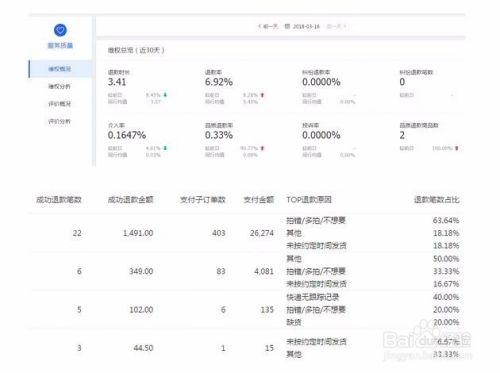Click the 支付子订单数 column header

coord(203,200)
